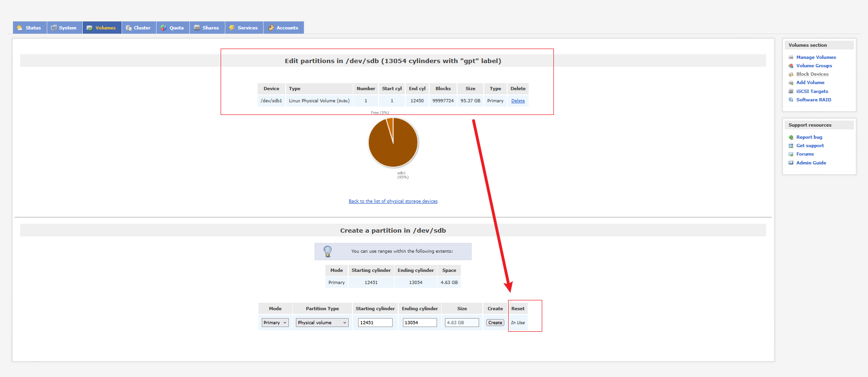Open the Software RAID link
The height and width of the screenshot is (377, 868).
814,100
